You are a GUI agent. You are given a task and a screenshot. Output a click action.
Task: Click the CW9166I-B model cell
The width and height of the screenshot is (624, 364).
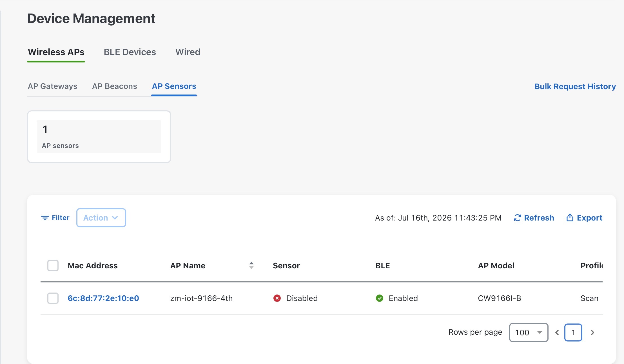[500, 298]
